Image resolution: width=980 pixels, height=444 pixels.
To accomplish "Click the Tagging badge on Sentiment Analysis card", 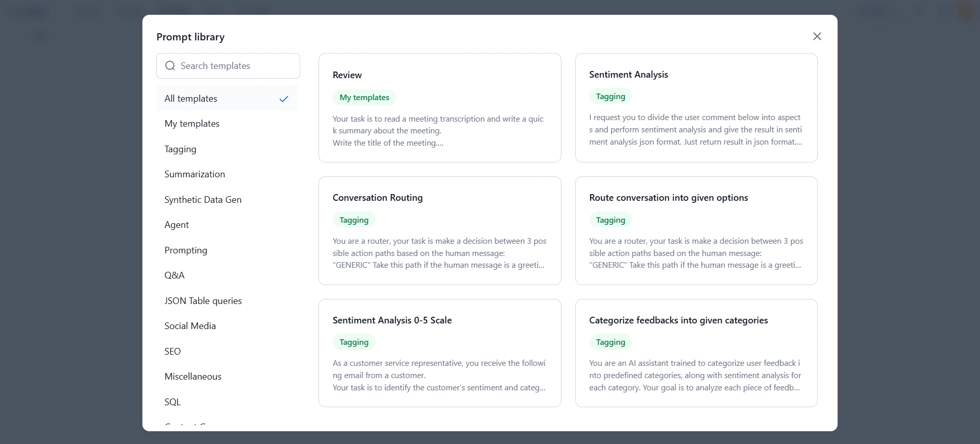I will pos(610,97).
